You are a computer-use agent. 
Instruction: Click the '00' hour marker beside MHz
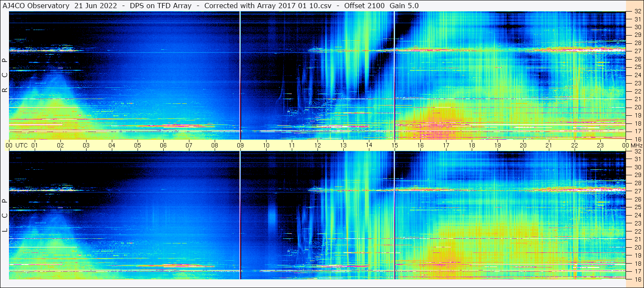(x=626, y=145)
